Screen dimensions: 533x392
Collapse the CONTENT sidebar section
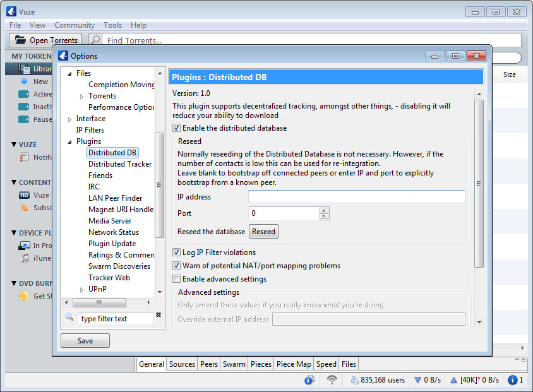click(x=14, y=182)
